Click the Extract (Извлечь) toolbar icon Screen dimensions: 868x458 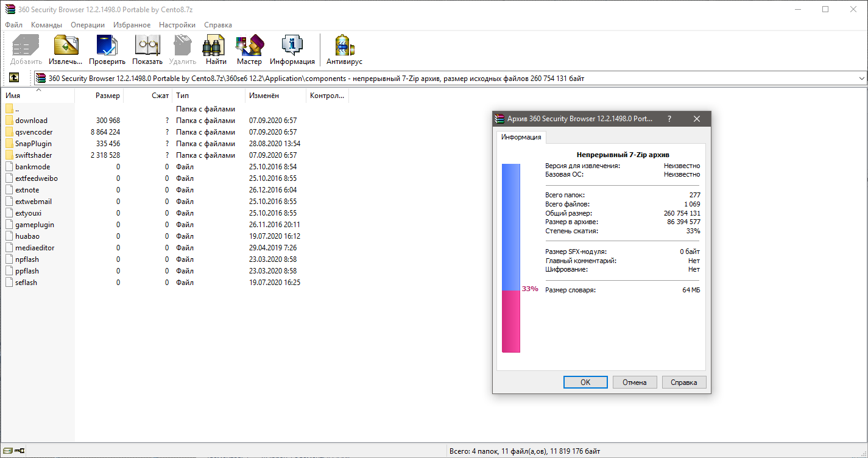[66, 46]
